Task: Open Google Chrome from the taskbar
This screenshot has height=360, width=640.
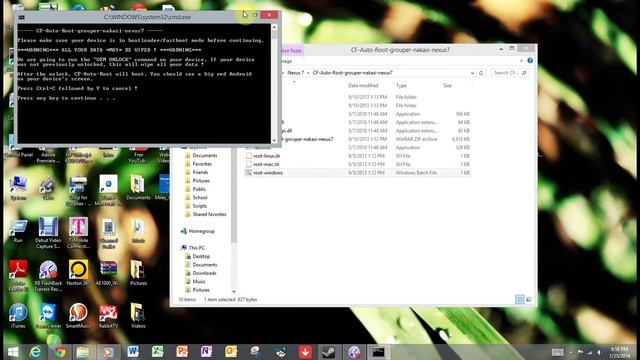Action: click(x=60, y=352)
